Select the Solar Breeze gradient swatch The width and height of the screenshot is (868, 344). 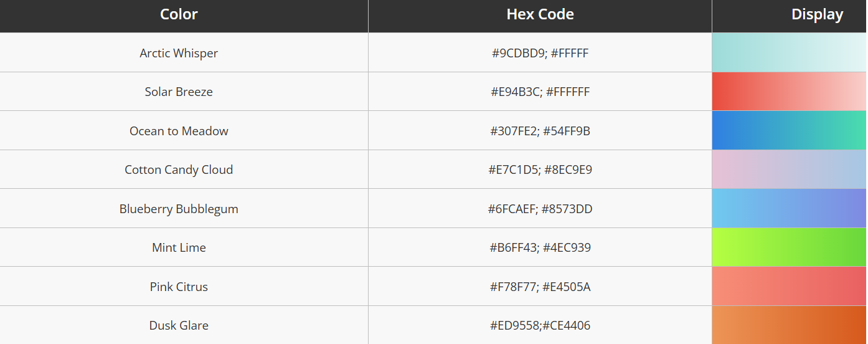tap(789, 92)
